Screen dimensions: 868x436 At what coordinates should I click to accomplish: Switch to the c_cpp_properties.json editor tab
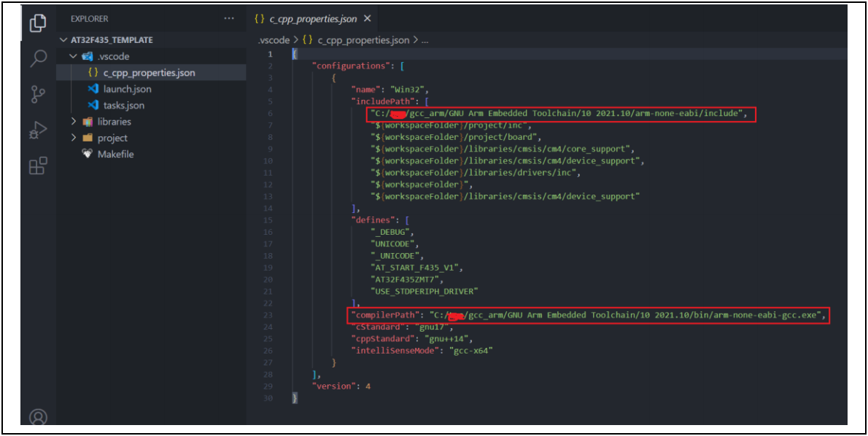tap(313, 19)
